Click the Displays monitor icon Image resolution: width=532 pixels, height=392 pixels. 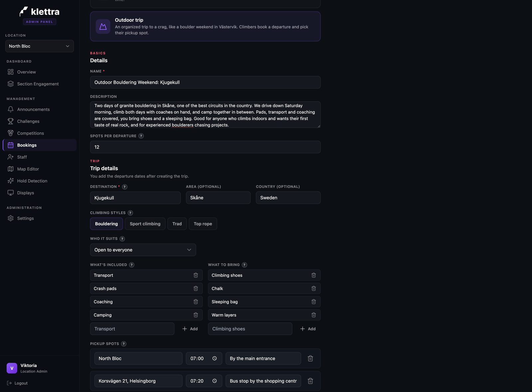click(11, 193)
